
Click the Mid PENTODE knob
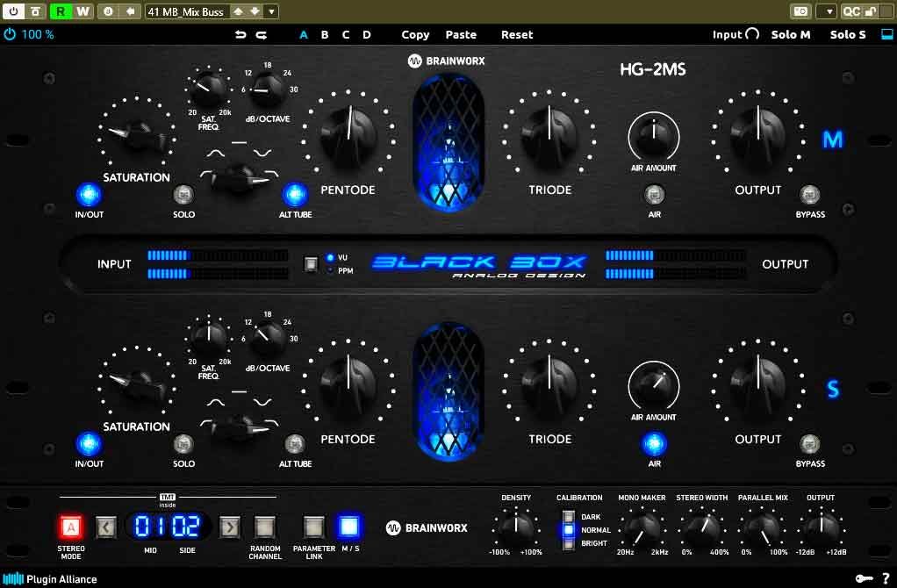348,135
